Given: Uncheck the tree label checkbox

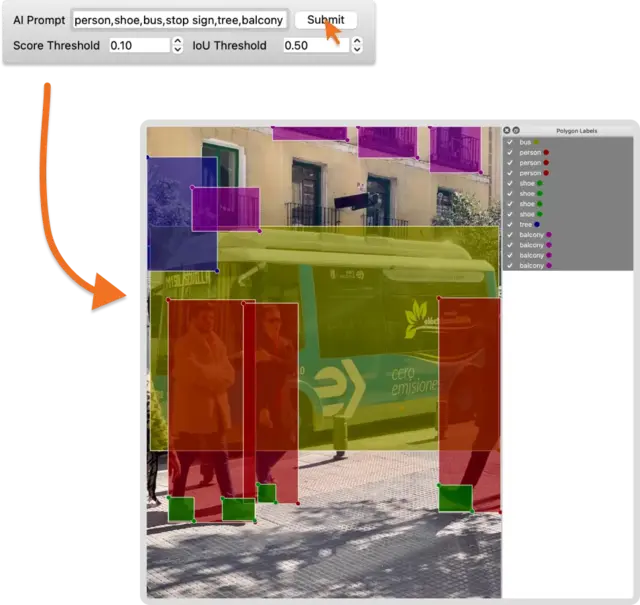Looking at the screenshot, I should [510, 225].
